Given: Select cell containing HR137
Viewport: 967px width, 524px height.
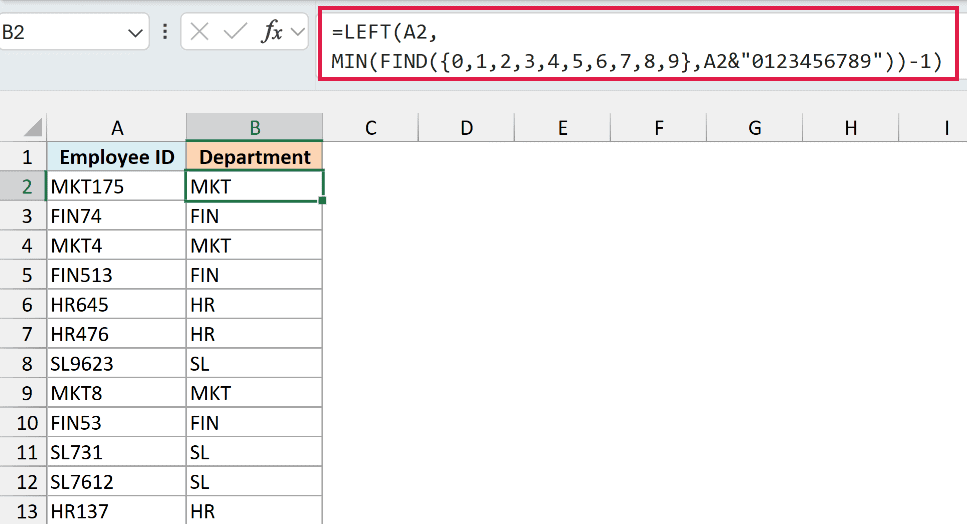Looking at the screenshot, I should click(117, 511).
